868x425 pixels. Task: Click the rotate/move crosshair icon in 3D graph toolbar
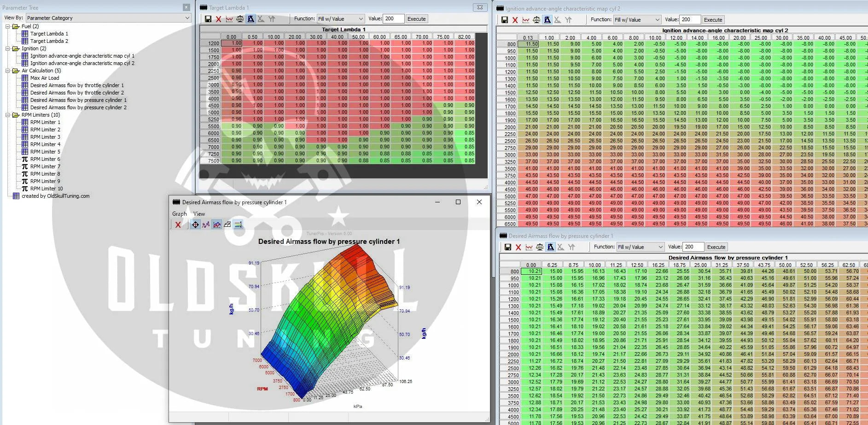pos(195,224)
